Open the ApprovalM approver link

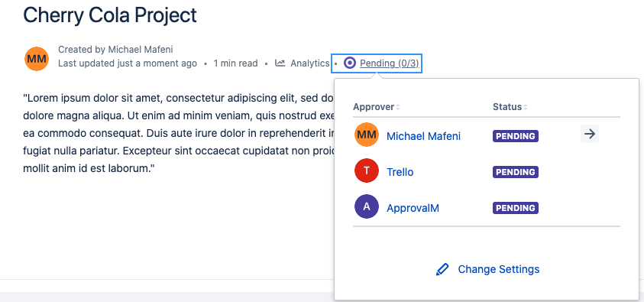[x=413, y=208]
